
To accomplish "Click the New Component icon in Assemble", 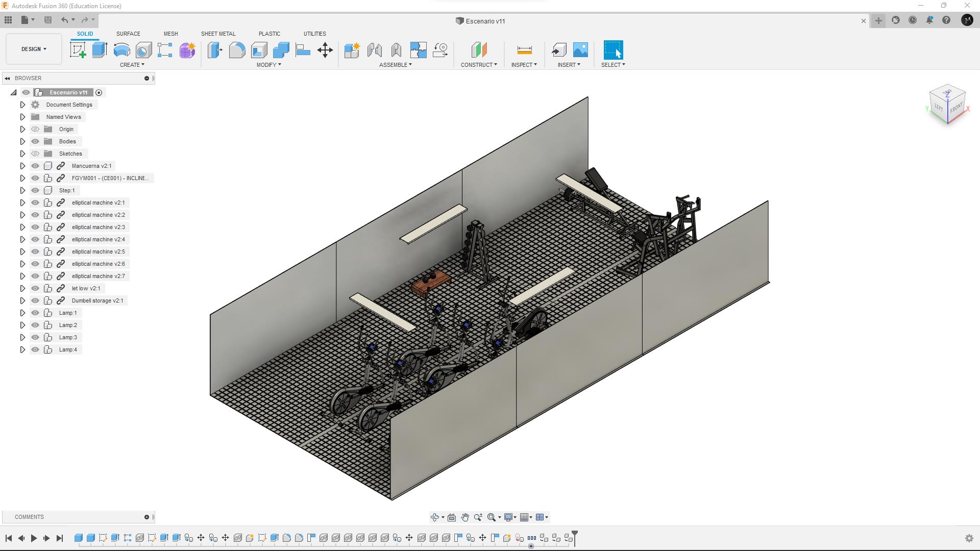I will tap(352, 50).
